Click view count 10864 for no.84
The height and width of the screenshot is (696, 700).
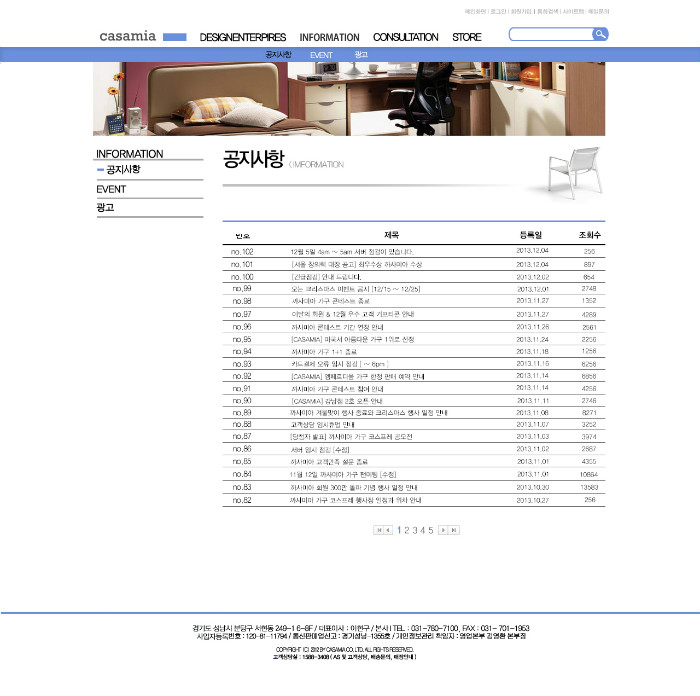(589, 475)
